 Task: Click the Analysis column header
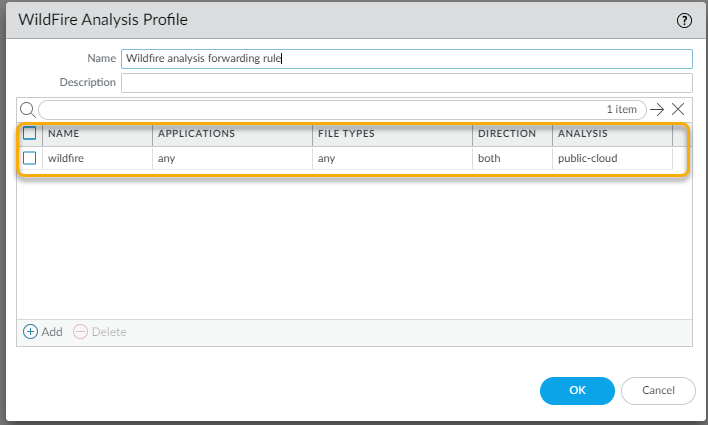click(x=611, y=133)
